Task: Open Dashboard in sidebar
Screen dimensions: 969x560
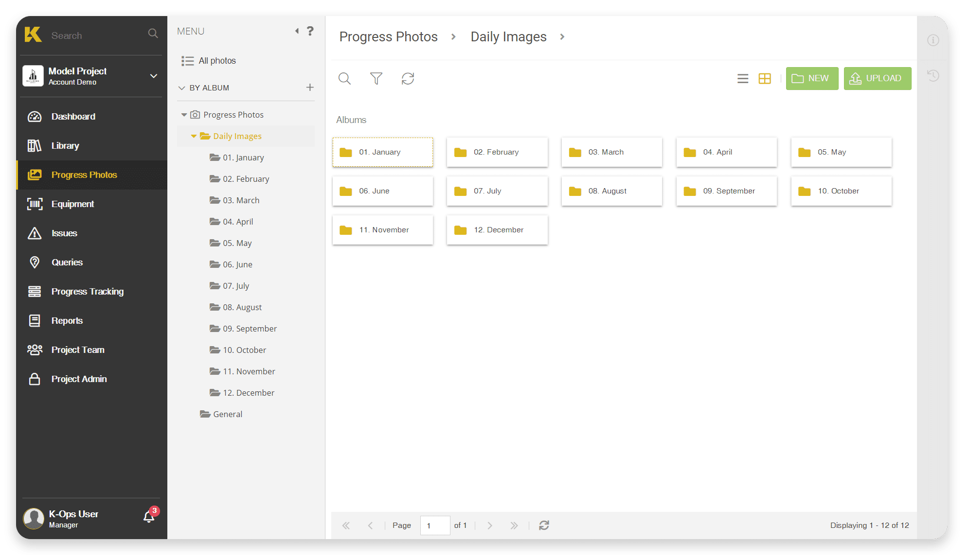Action: pos(91,117)
